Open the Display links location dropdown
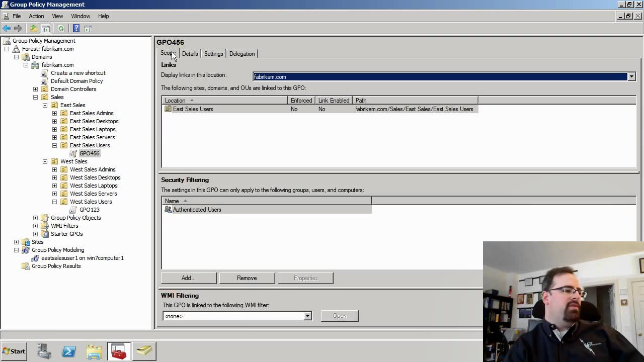The width and height of the screenshot is (644, 362). (x=631, y=77)
